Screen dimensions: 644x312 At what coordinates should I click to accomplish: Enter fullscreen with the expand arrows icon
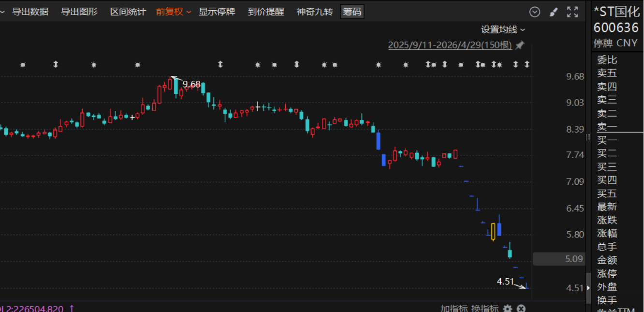click(x=572, y=12)
